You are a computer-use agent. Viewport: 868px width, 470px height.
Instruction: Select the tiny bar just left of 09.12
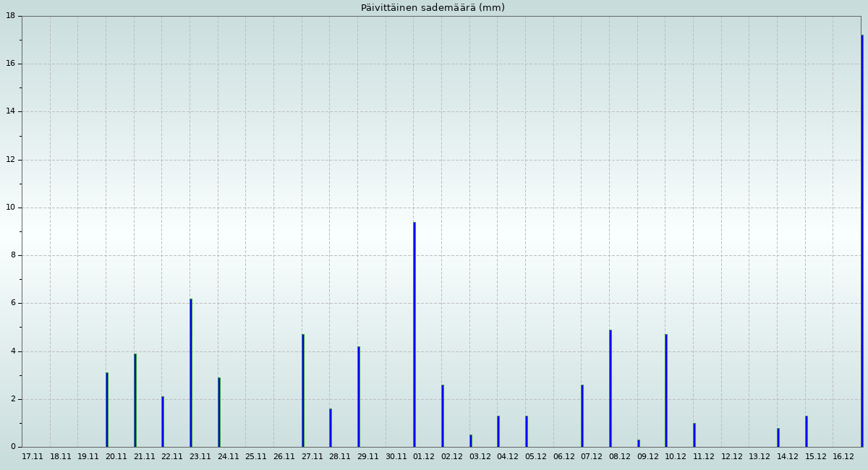point(639,443)
